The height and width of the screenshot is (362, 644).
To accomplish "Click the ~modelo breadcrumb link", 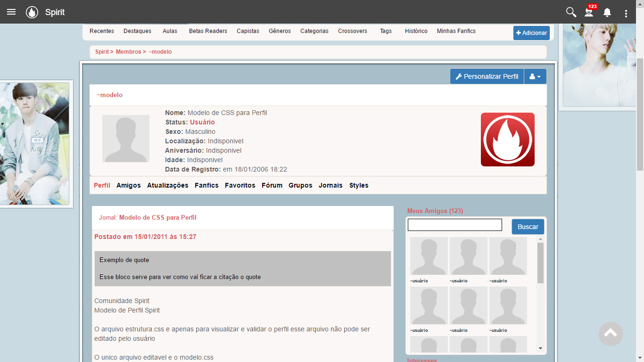I will [x=160, y=52].
